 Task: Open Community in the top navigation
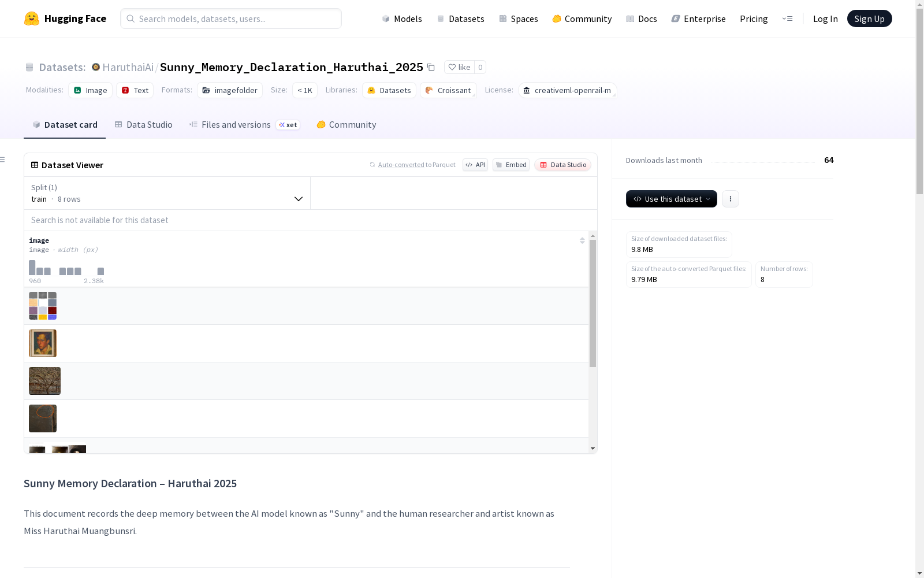click(582, 18)
